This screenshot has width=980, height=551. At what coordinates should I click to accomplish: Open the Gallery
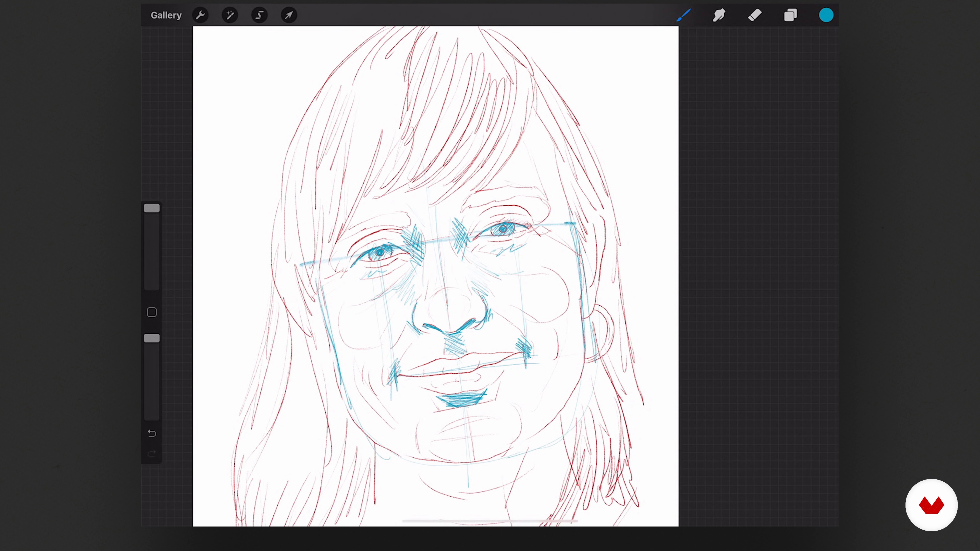point(166,15)
